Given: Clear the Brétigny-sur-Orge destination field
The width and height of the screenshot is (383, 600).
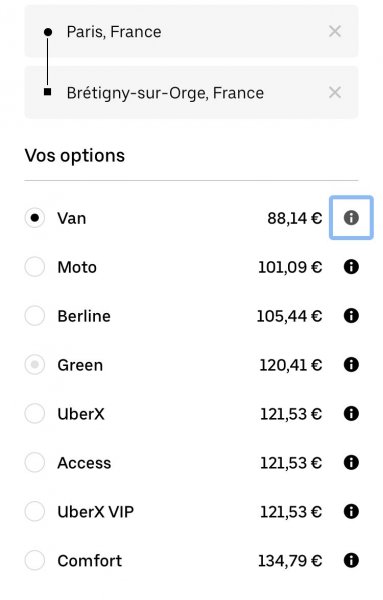Looking at the screenshot, I should click(335, 92).
